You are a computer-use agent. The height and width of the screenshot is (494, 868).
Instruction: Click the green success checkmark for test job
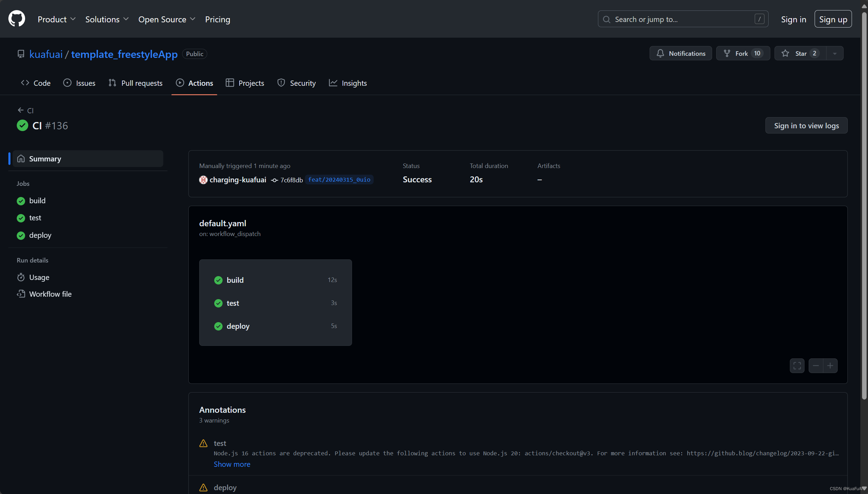(x=219, y=303)
